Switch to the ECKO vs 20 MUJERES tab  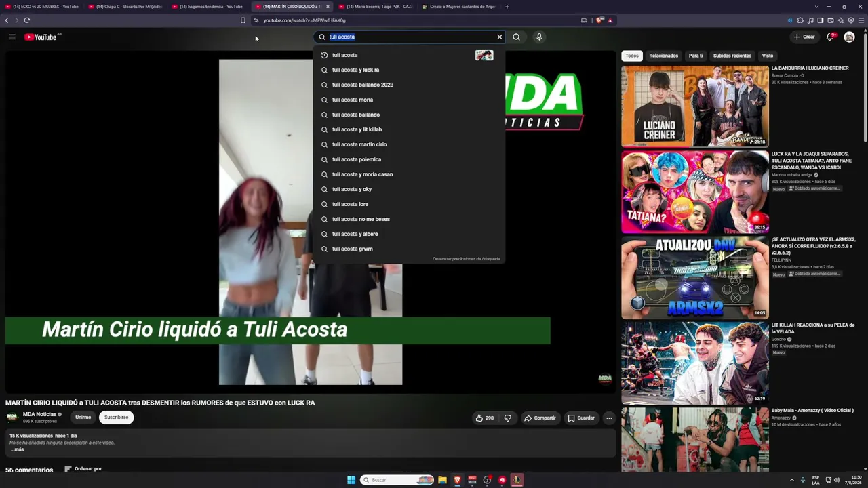tap(42, 7)
